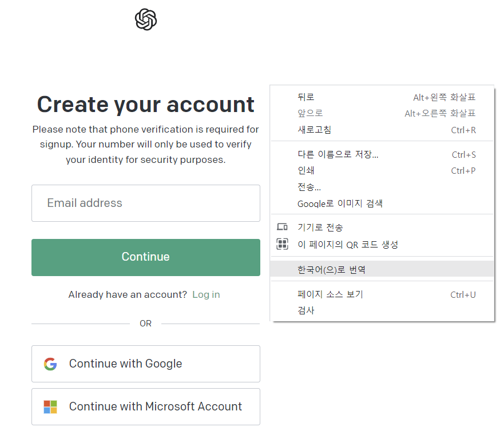This screenshot has height=431, width=504.
Task: Click the OpenAI logo icon
Action: point(145,19)
